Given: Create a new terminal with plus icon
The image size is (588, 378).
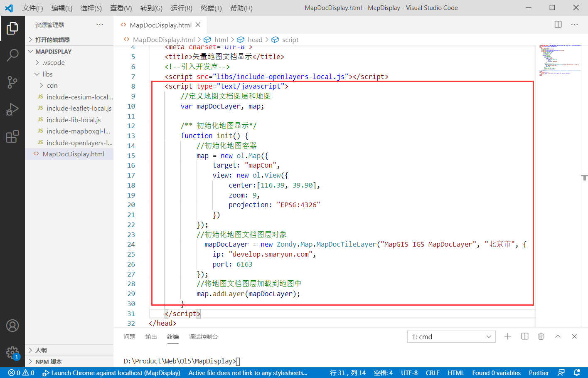Looking at the screenshot, I should coord(508,336).
